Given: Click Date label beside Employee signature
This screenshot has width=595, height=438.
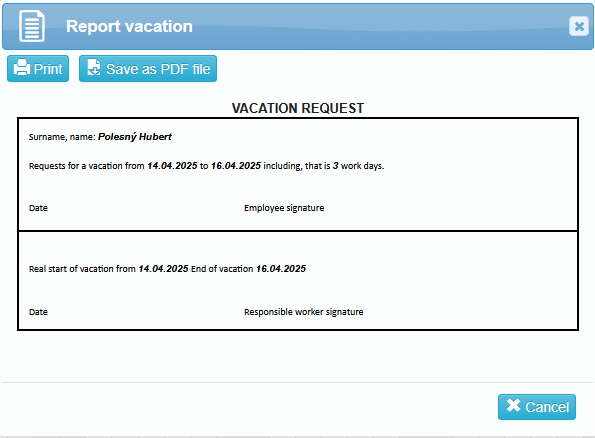Looking at the screenshot, I should (38, 208).
